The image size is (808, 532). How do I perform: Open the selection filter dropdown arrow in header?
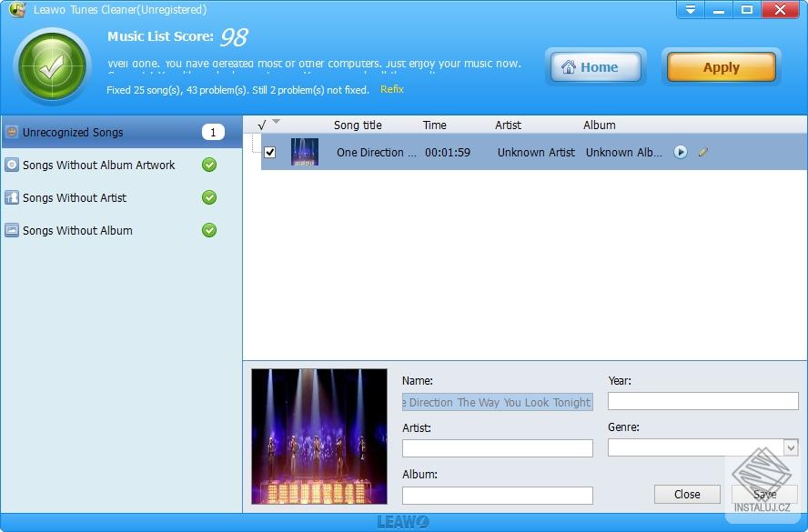(x=275, y=123)
